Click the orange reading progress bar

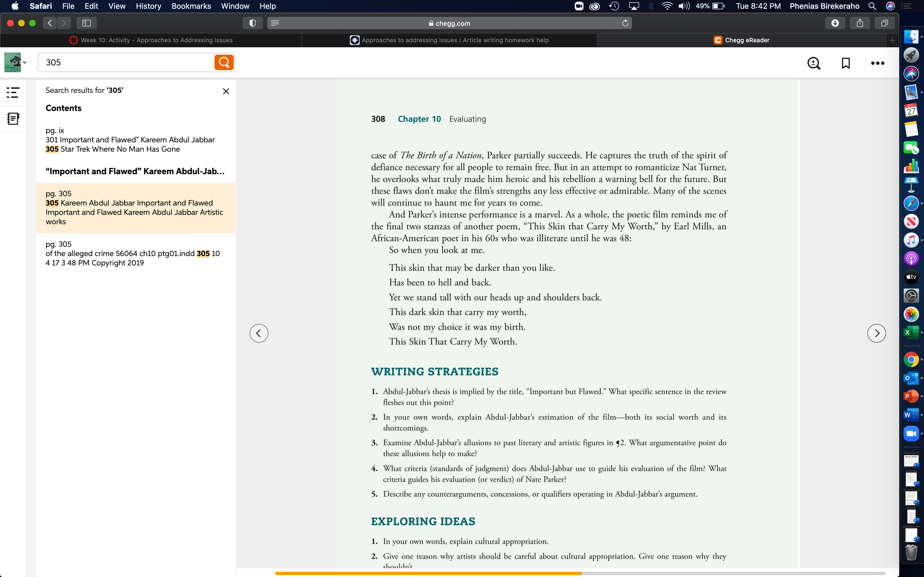pyautogui.click(x=428, y=573)
